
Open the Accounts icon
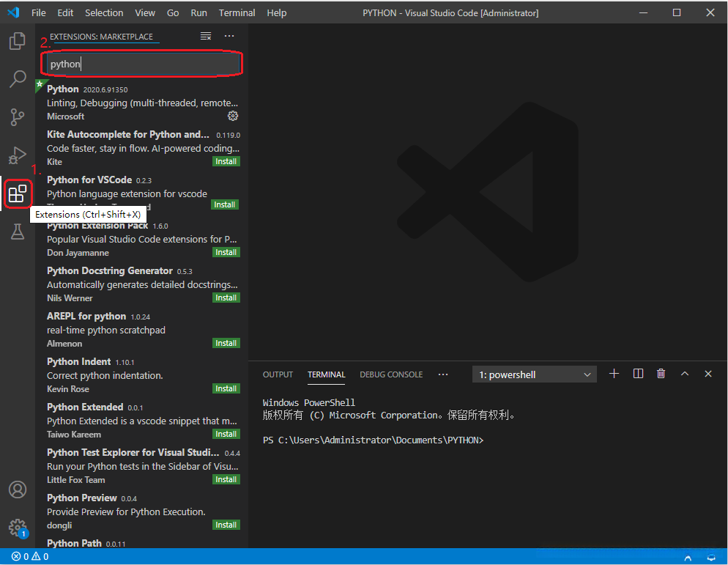click(18, 490)
